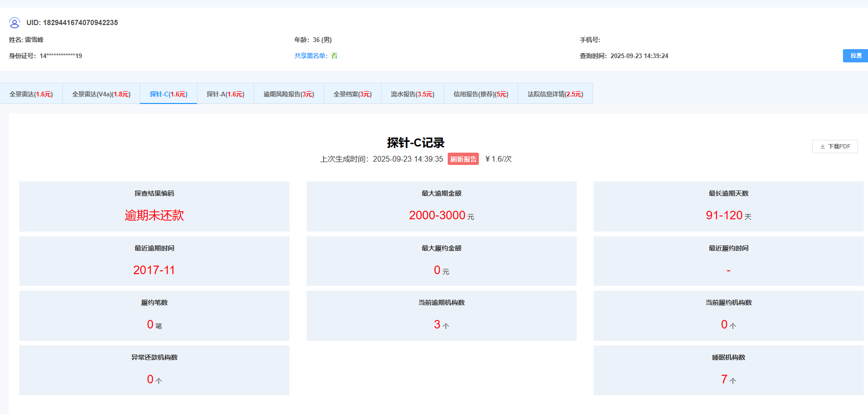Viewport: 868px width, 414px height.
Task: Go to the 全景档案 tab
Action: [x=352, y=94]
